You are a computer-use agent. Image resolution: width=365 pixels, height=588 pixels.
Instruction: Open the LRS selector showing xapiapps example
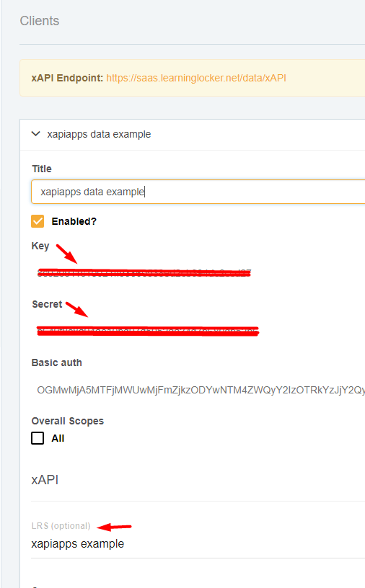198,544
